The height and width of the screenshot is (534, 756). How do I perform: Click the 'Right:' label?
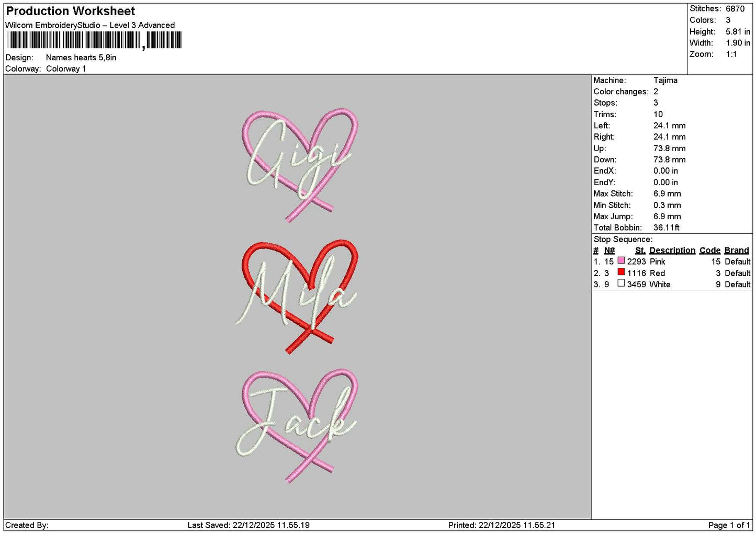pos(604,137)
